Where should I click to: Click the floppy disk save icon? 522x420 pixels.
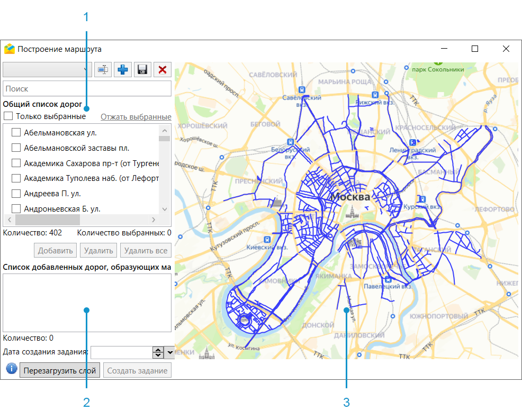142,69
